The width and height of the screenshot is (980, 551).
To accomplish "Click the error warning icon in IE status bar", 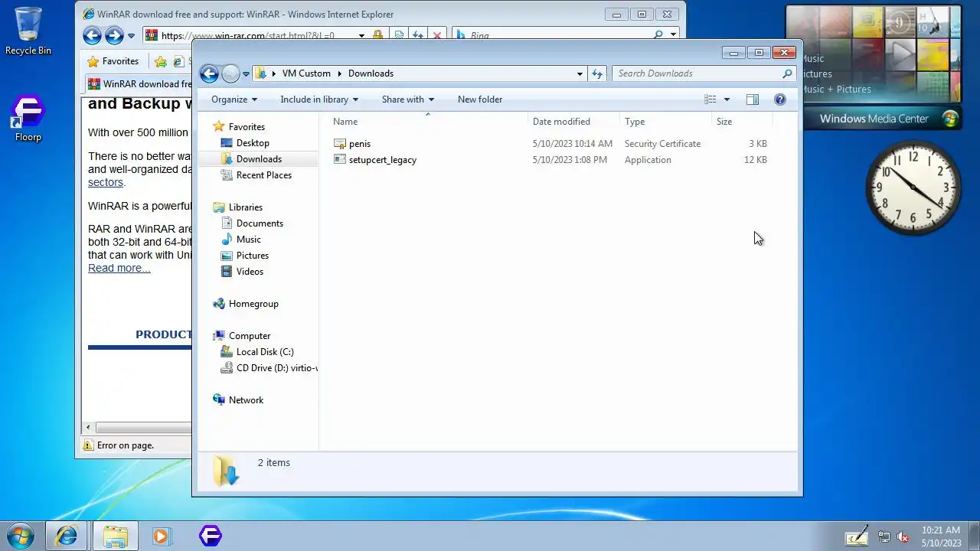I will click(x=87, y=445).
